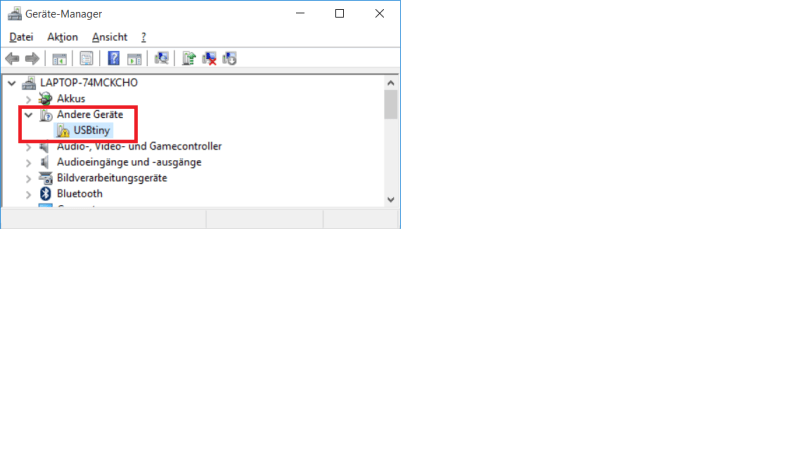Click the Properties sheet toolbar icon
This screenshot has width=810, height=455.
(x=87, y=58)
